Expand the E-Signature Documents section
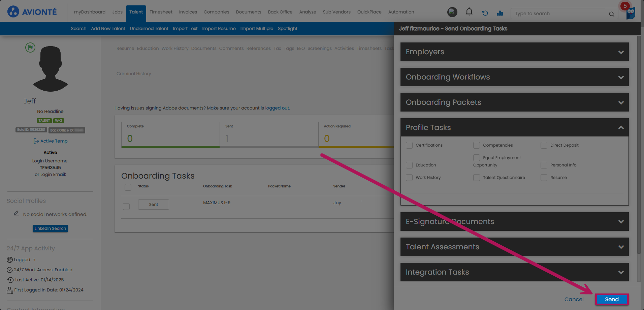This screenshot has width=644, height=310. point(514,222)
